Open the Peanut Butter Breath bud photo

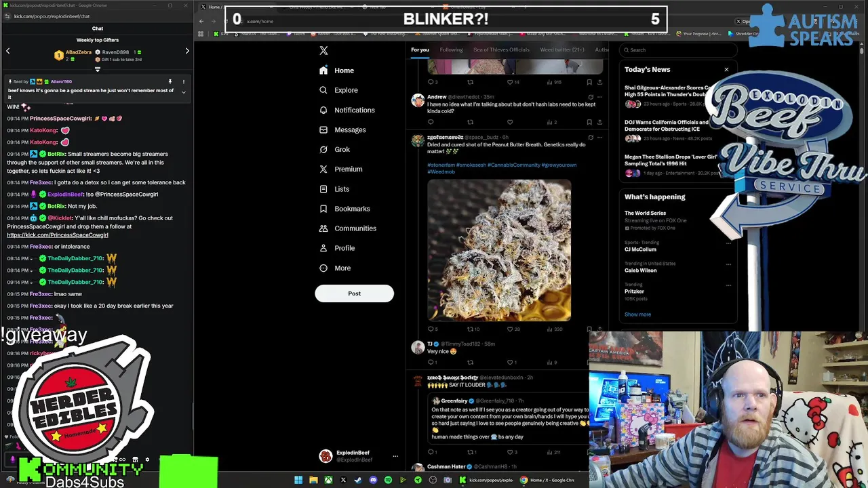pyautogui.click(x=499, y=250)
